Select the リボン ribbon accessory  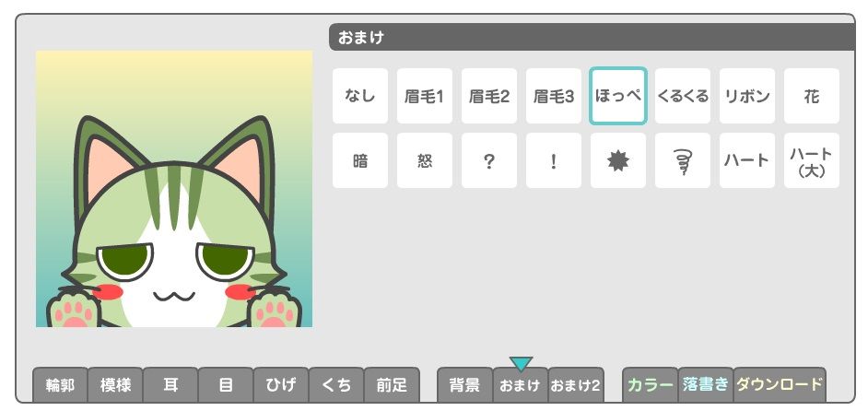click(x=747, y=96)
